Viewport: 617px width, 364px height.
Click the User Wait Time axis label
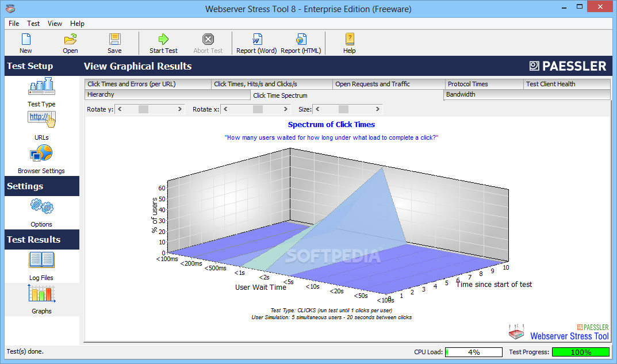tap(260, 288)
